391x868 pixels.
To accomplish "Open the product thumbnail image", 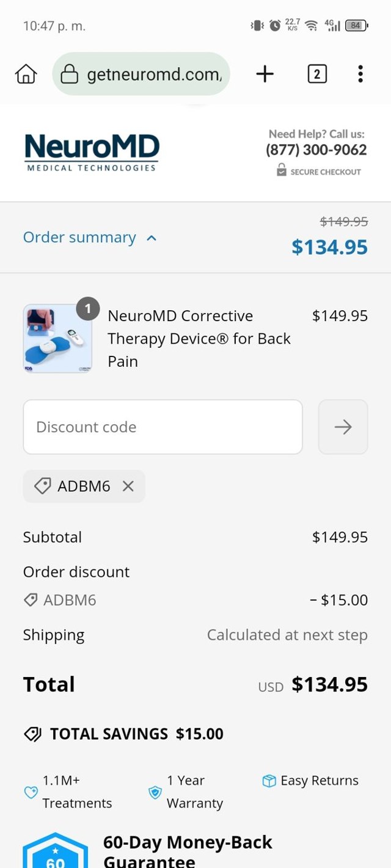I will point(57,338).
